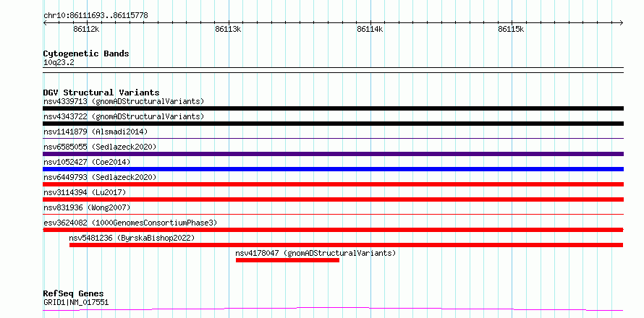Click the chr10:86111693..86115778 coordinate text
This screenshot has width=644, height=318.
96,16
